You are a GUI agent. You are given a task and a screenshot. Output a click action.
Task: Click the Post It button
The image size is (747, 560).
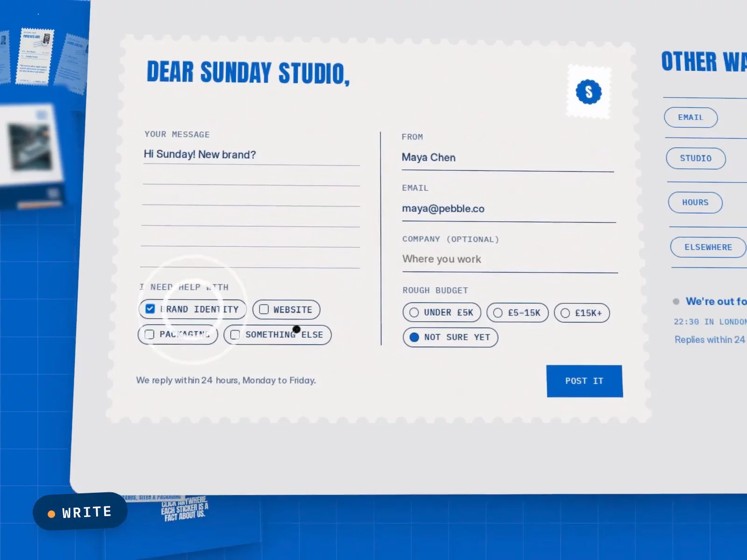click(585, 381)
